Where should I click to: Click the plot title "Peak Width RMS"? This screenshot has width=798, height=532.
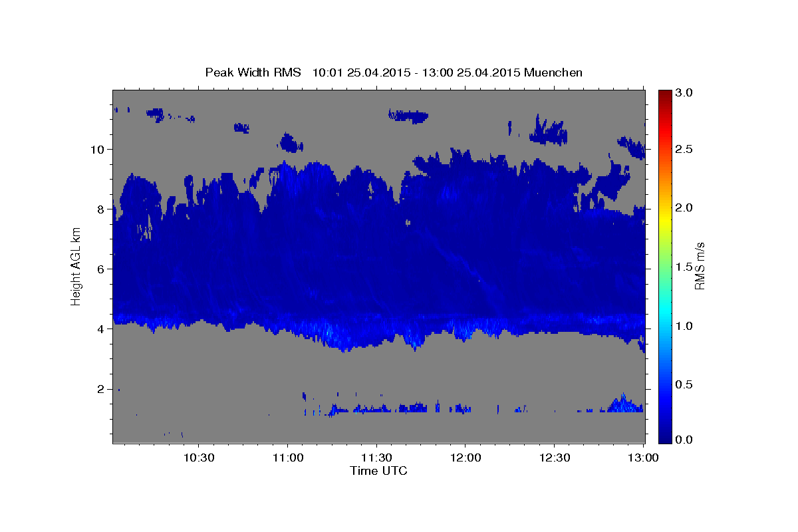pos(253,72)
